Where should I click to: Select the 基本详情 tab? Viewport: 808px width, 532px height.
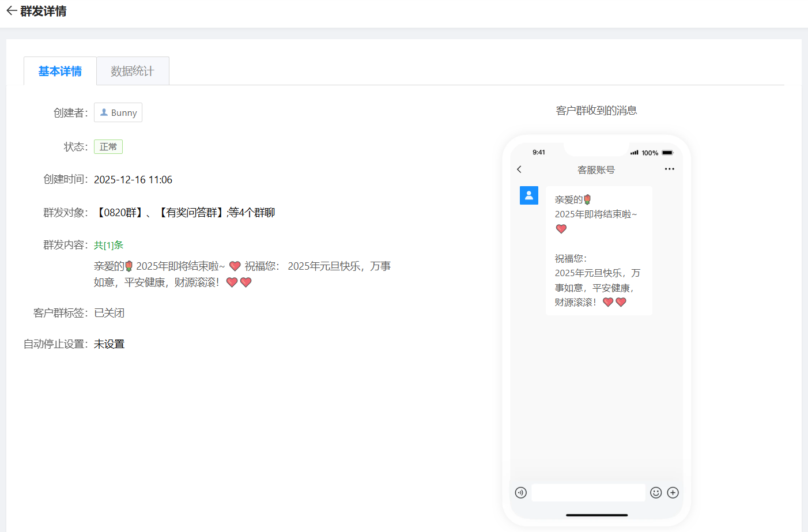(x=60, y=71)
